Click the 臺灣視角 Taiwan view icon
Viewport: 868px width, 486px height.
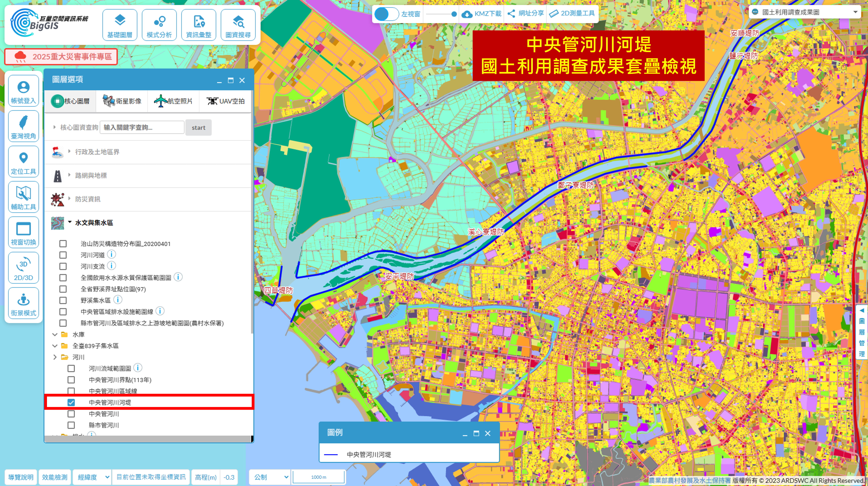click(x=23, y=126)
